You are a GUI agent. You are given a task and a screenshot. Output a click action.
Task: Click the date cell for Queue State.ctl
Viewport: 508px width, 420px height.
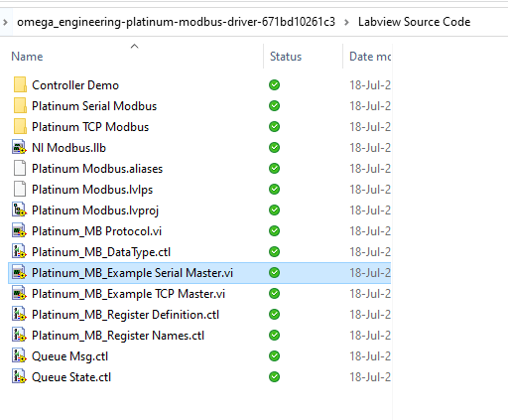pyautogui.click(x=370, y=377)
